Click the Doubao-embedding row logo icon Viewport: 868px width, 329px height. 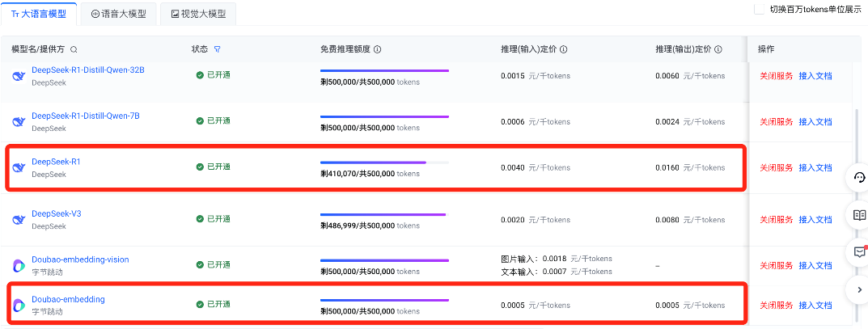tap(19, 306)
